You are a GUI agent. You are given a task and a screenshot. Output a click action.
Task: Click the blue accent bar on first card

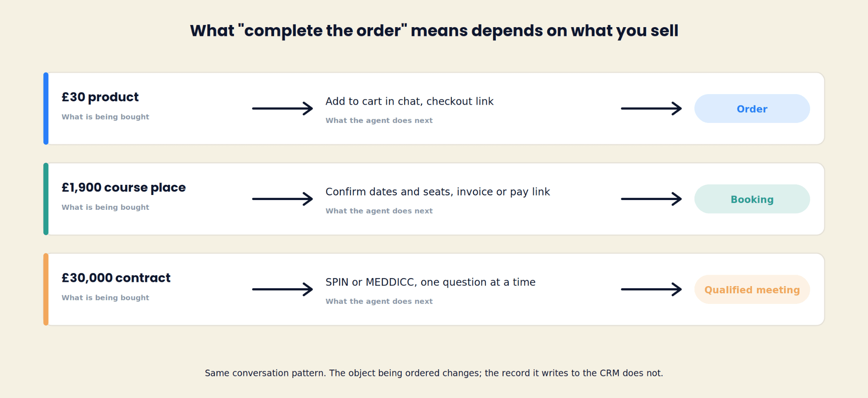(46, 109)
